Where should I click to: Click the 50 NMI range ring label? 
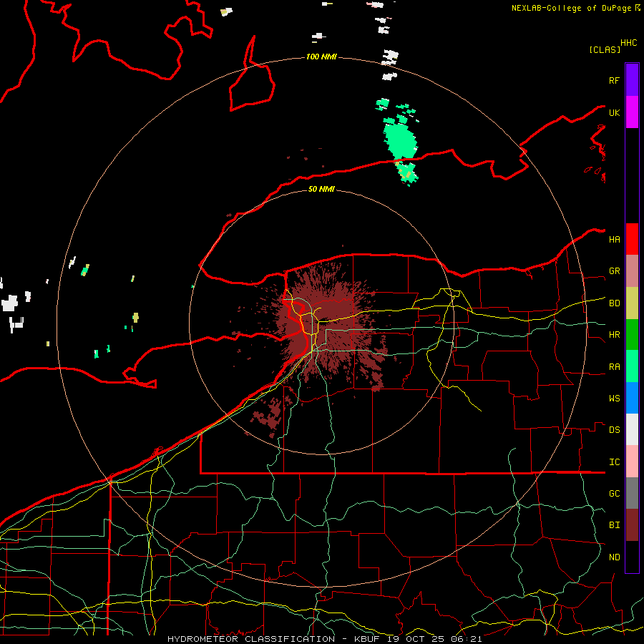[x=321, y=189]
